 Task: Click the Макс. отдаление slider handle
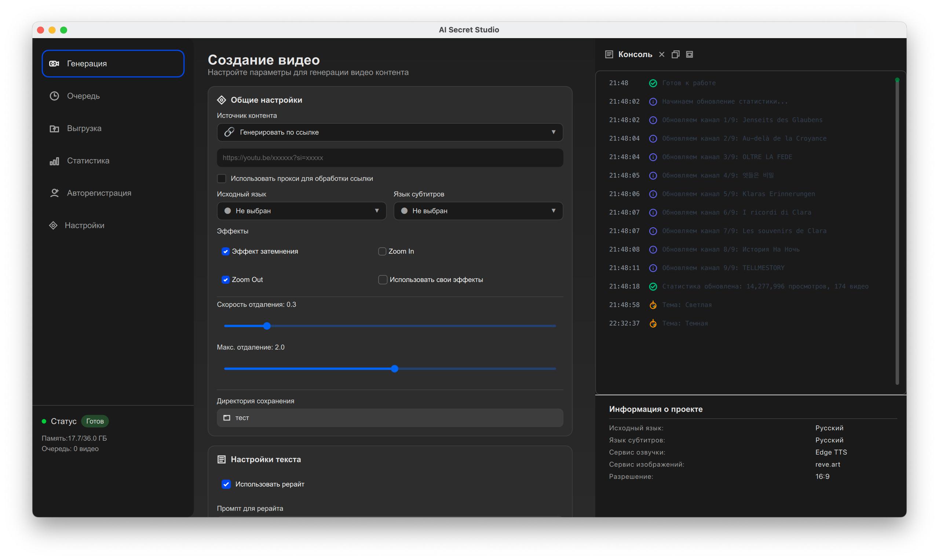395,369
